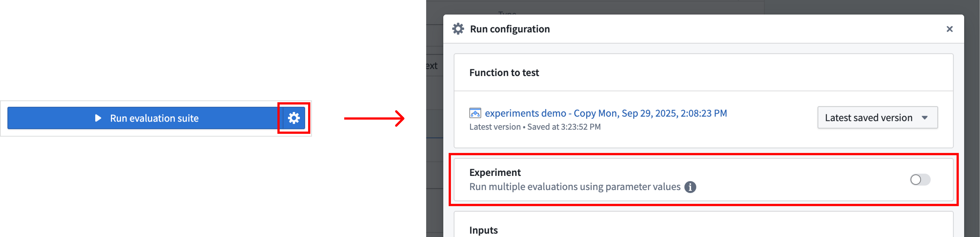This screenshot has height=237, width=980.
Task: Click the gear icon in the Run configuration header
Action: pos(458,29)
